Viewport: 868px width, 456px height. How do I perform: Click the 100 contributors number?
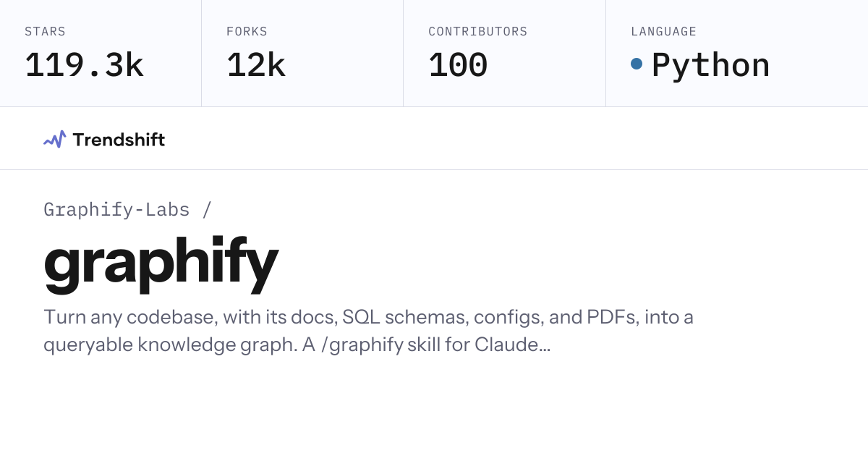458,65
